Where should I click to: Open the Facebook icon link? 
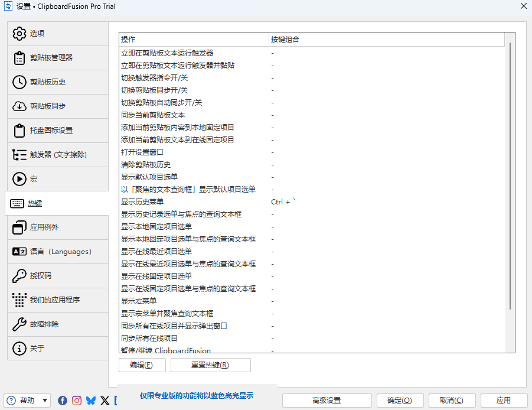click(63, 401)
